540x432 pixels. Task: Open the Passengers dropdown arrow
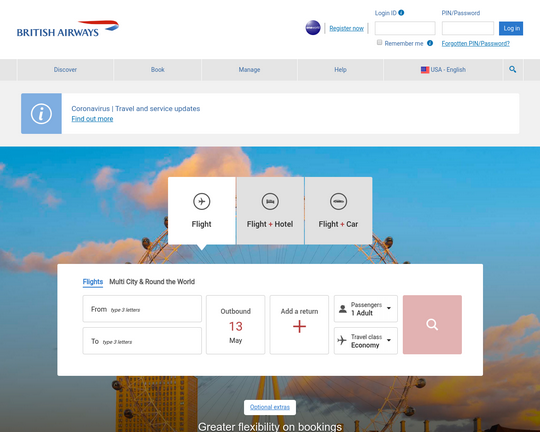coord(389,308)
